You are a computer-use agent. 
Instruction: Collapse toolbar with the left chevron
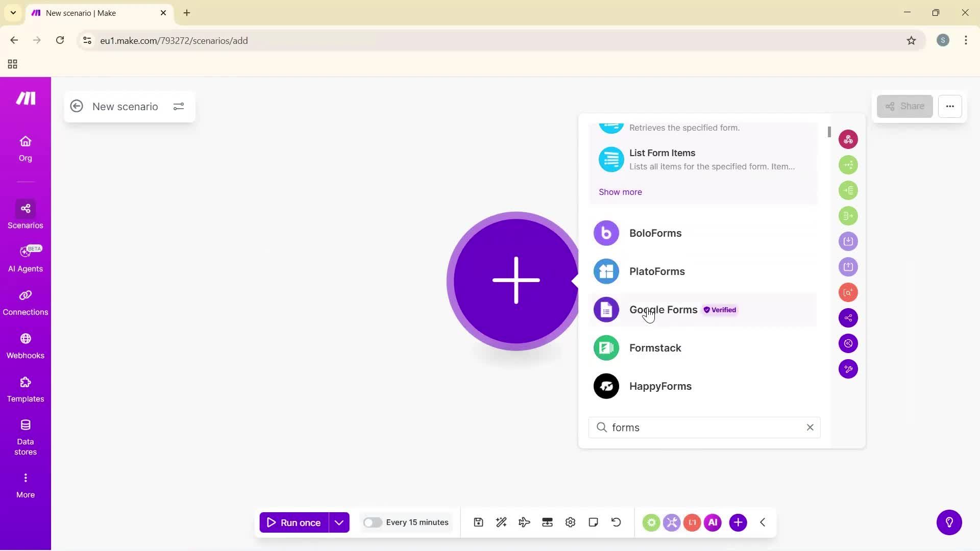[762, 522]
